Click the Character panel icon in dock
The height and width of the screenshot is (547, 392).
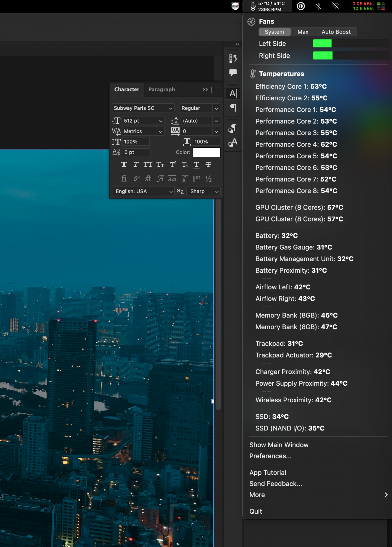(233, 94)
